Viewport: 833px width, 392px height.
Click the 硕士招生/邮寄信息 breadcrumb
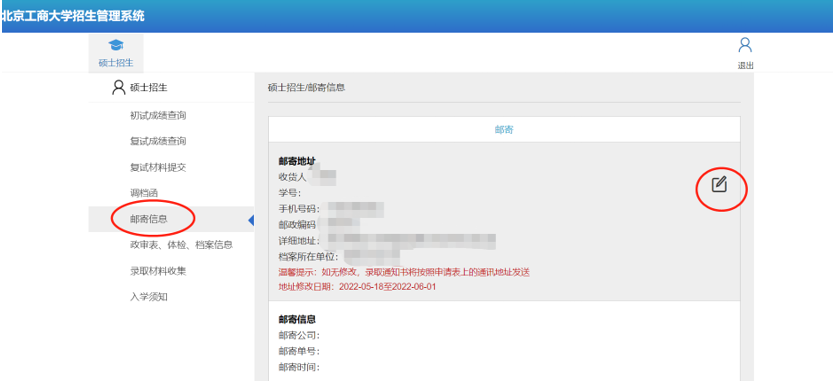click(x=307, y=88)
